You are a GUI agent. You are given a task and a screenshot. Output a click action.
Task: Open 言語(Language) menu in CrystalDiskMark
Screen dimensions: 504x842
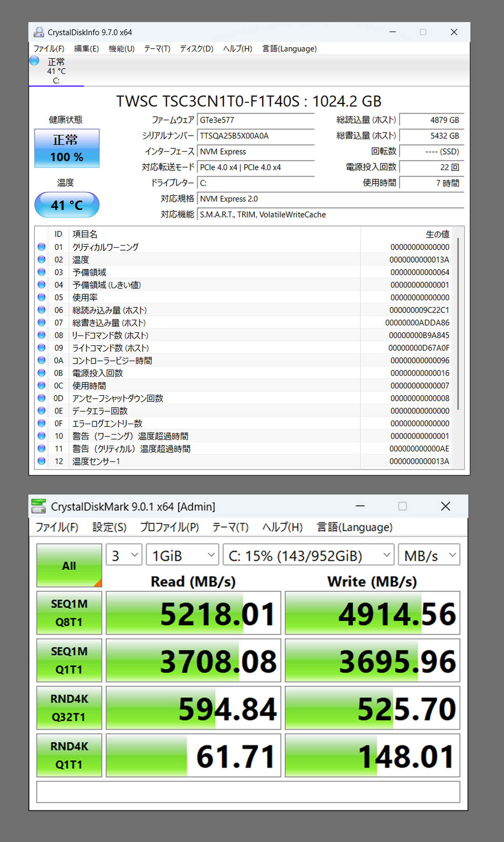point(355,527)
